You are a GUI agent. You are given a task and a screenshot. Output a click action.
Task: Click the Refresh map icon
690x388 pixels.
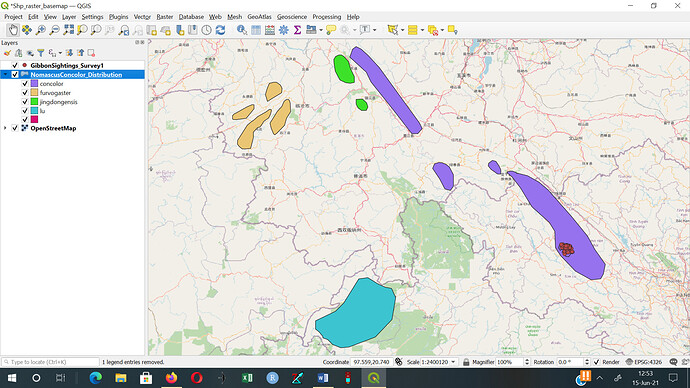[x=220, y=30]
